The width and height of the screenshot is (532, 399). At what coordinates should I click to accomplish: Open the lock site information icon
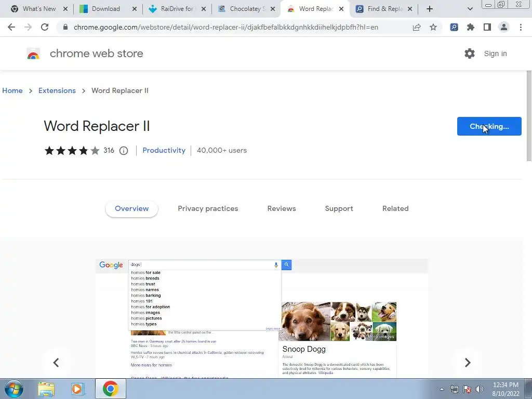pos(65,27)
